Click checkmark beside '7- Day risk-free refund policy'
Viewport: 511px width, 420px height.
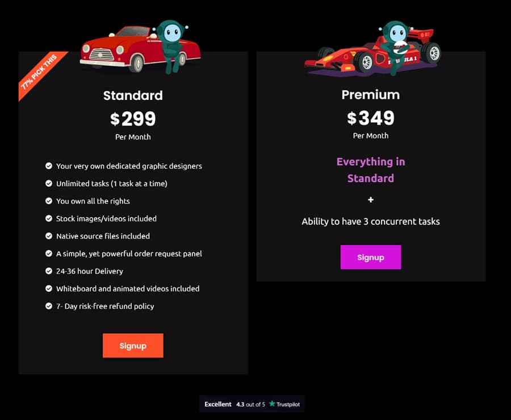[49, 306]
